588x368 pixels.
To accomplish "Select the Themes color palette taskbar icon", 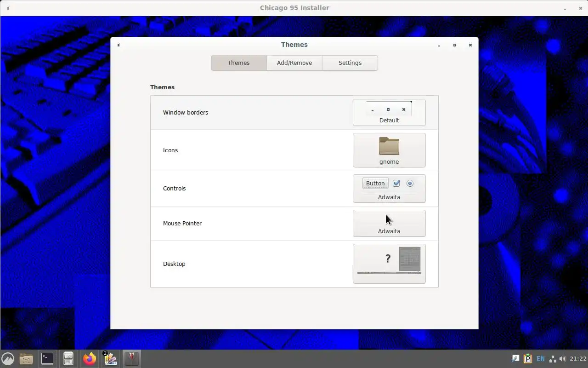I will coord(111,358).
